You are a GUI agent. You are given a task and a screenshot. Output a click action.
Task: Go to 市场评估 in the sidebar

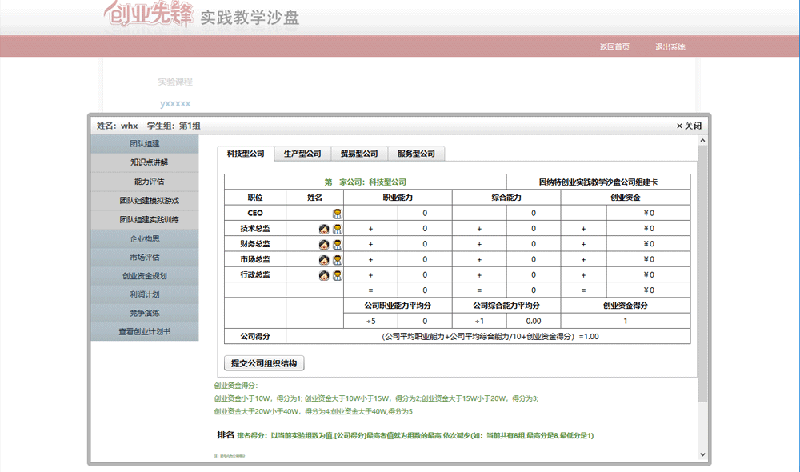coord(149,257)
